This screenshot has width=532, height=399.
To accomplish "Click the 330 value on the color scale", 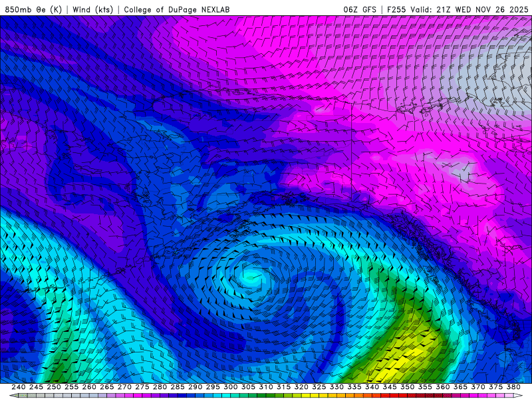I will tap(336, 387).
